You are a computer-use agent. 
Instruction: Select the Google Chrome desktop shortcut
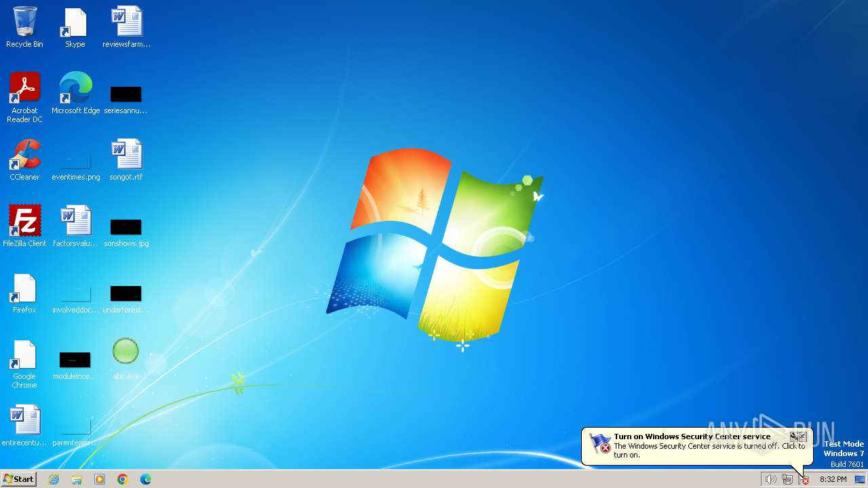(x=24, y=364)
